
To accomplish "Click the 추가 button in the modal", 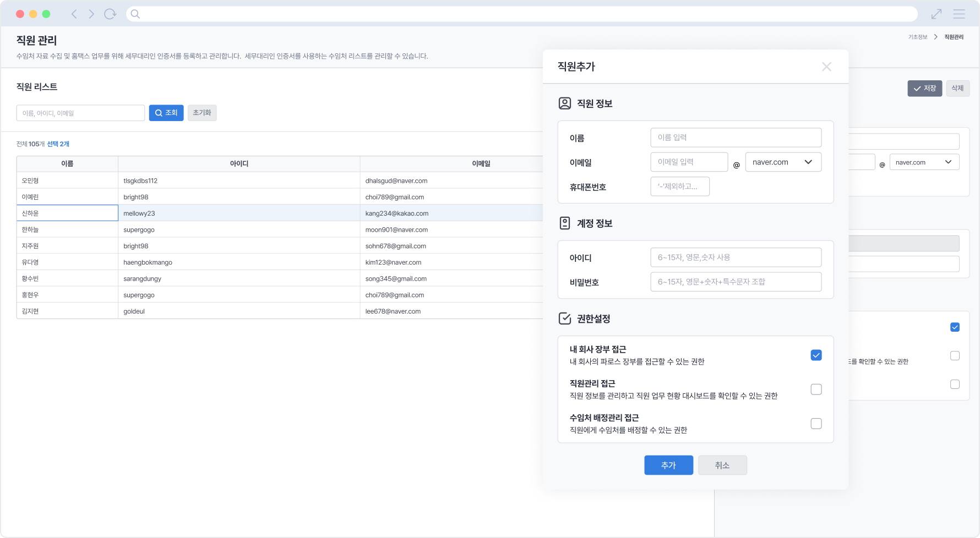I will [668, 465].
